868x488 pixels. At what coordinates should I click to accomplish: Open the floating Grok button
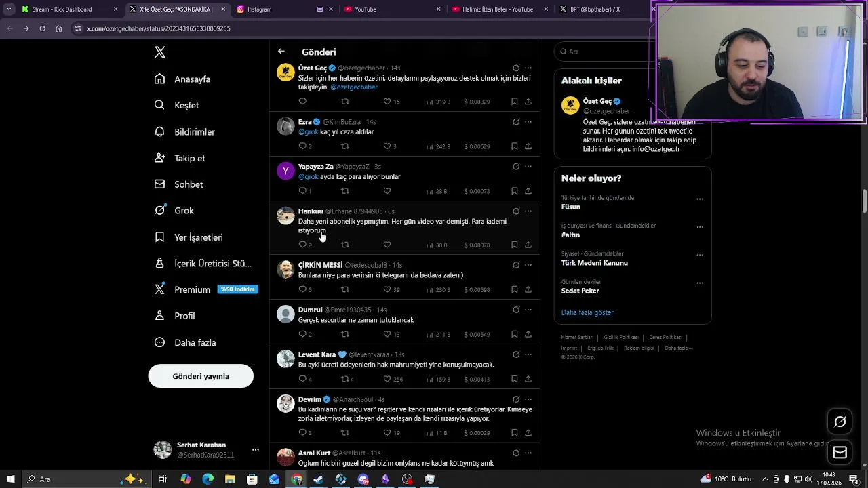pyautogui.click(x=840, y=422)
